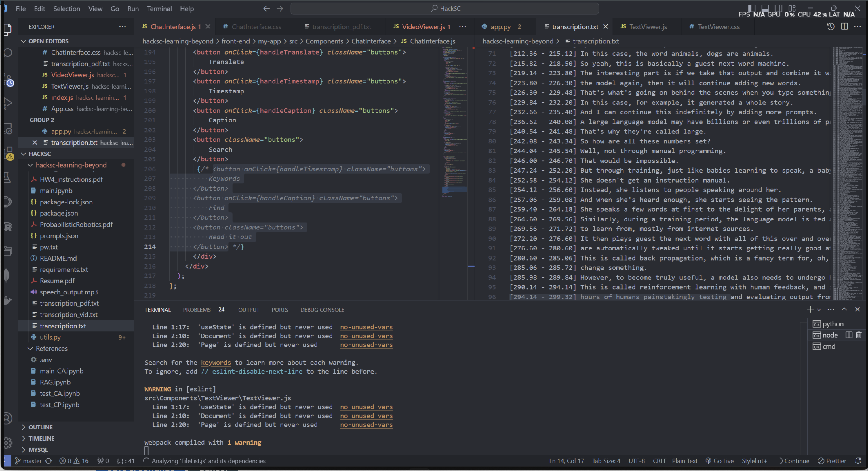Toggle primary side bar layout button
This screenshot has width=868, height=471.
751,8
